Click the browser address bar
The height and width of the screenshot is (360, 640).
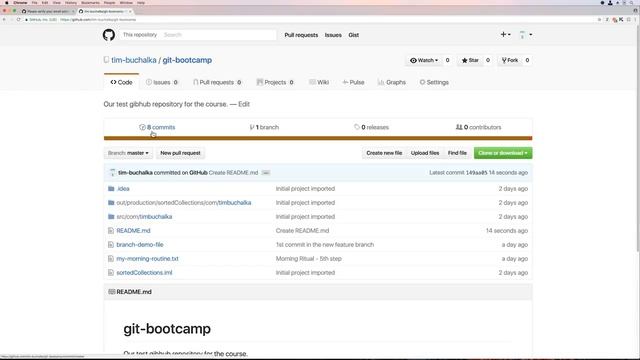pos(310,20)
